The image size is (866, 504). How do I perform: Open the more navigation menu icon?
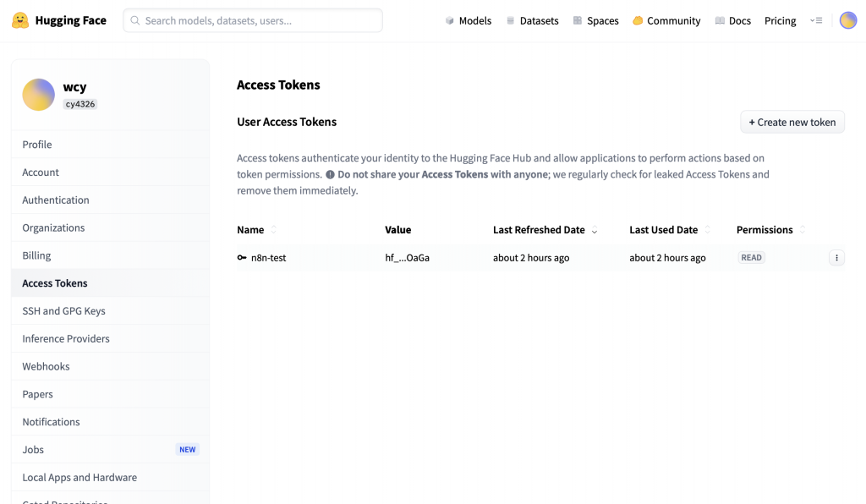[816, 20]
